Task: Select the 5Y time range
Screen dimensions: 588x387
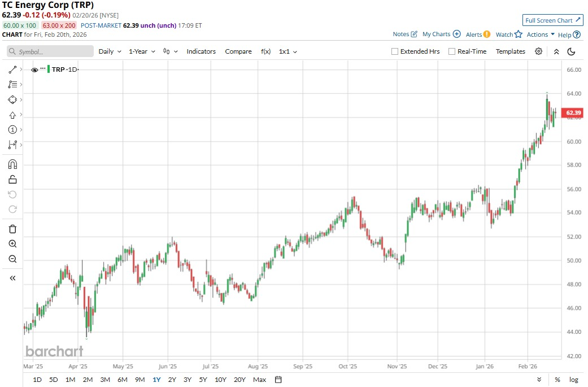Action: pyautogui.click(x=203, y=380)
